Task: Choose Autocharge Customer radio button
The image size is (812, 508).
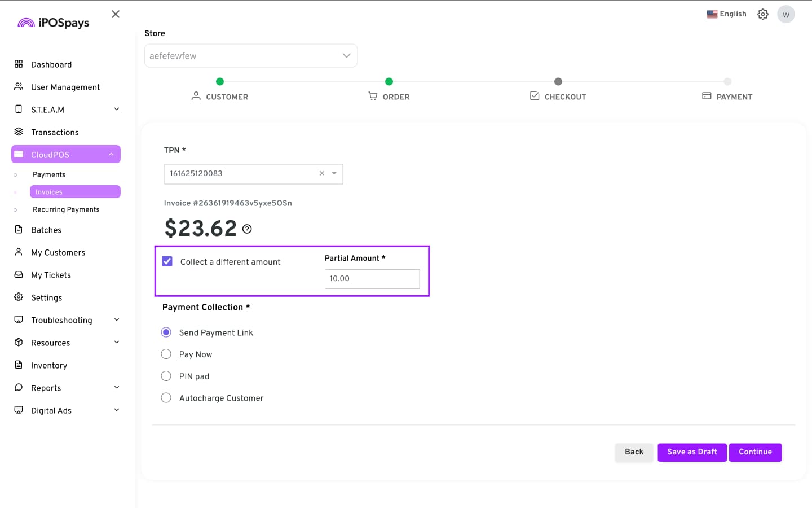Action: point(166,398)
